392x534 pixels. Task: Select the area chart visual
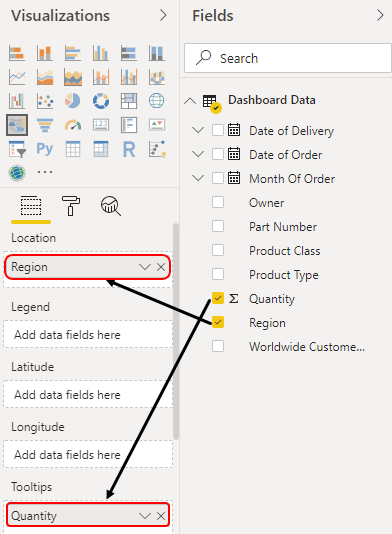point(45,77)
